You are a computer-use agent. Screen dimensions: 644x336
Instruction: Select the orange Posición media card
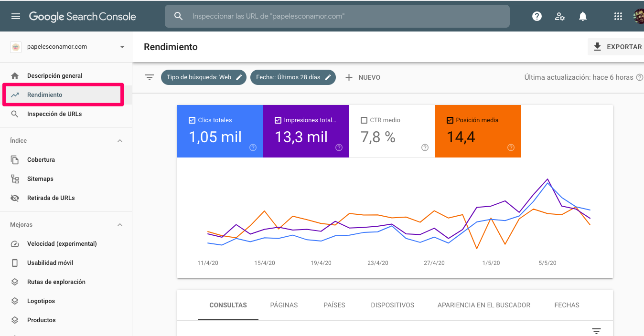[478, 131]
